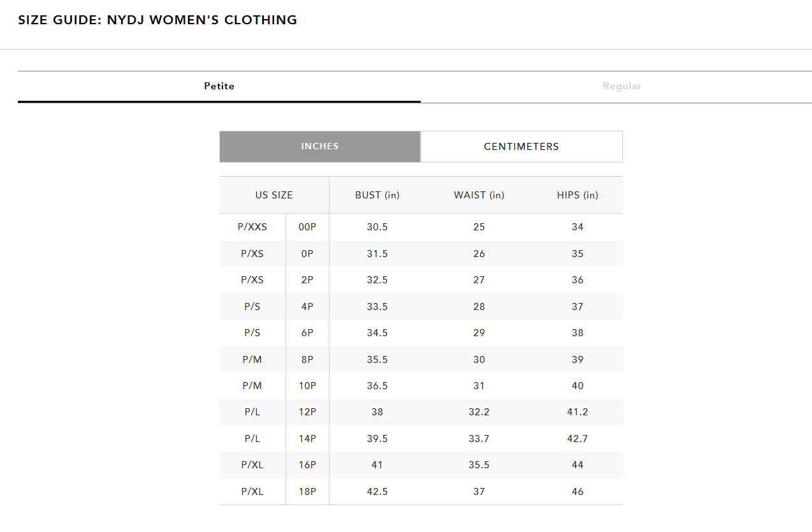
Task: Click the 12P size cell
Action: tap(307, 412)
